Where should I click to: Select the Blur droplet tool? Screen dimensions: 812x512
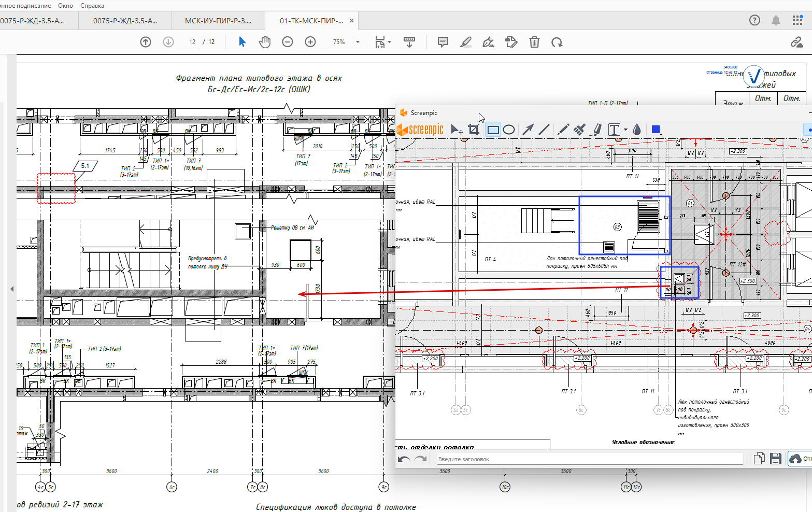(x=637, y=130)
